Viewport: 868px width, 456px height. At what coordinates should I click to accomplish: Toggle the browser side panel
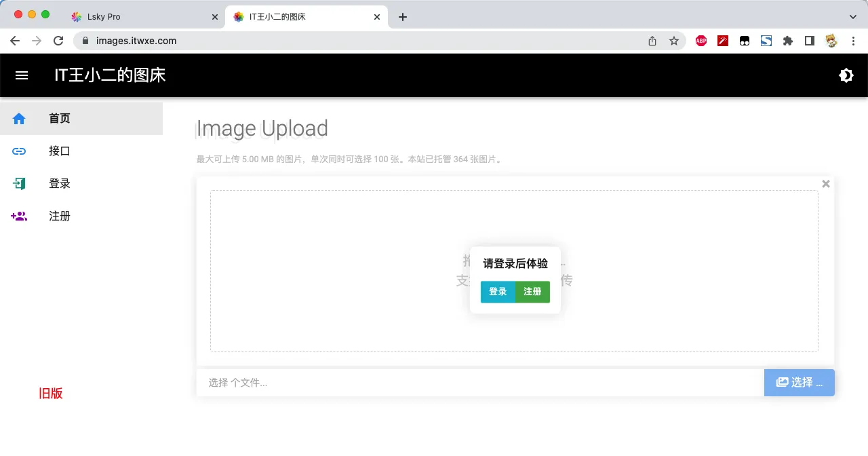click(x=809, y=41)
